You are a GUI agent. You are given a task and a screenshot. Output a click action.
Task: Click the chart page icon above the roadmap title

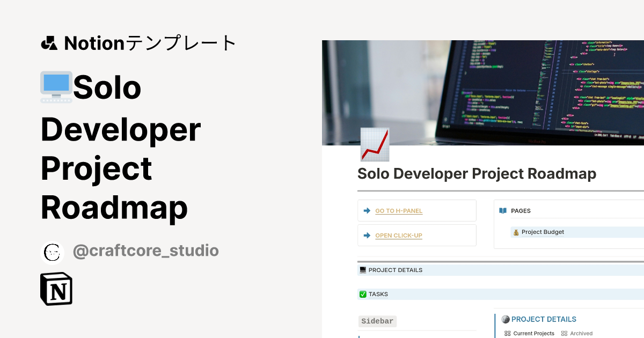point(374,144)
